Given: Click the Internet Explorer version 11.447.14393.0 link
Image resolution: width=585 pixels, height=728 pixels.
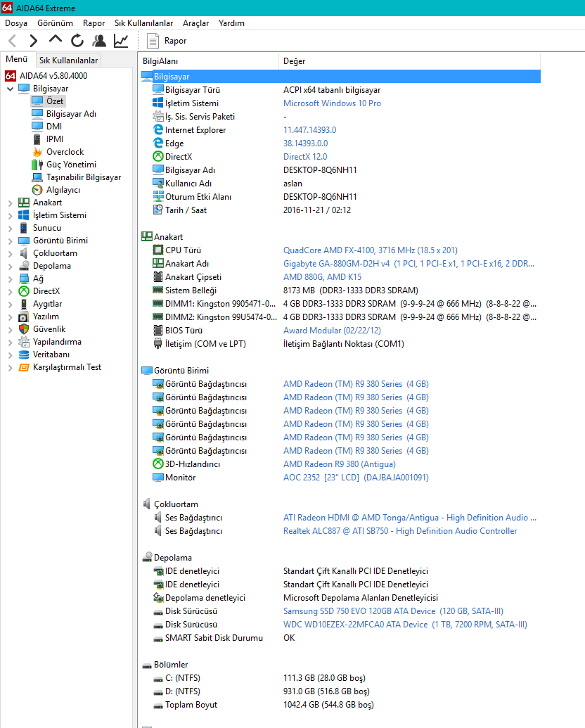Looking at the screenshot, I should coord(309,130).
